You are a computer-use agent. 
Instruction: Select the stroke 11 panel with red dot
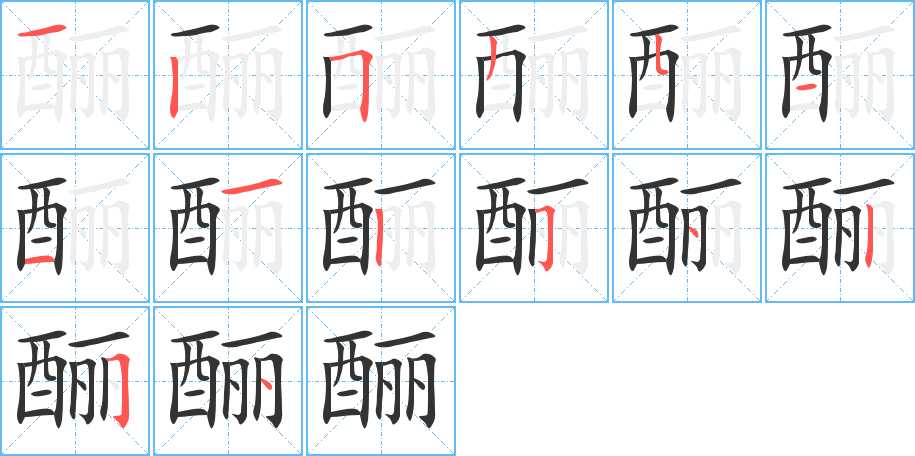click(x=686, y=228)
